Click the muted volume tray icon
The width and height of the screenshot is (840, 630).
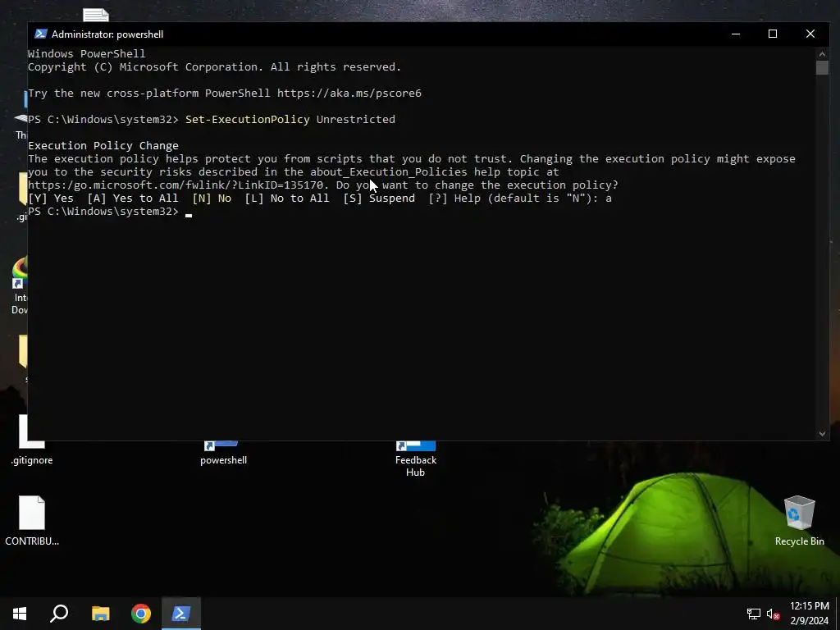(773, 614)
